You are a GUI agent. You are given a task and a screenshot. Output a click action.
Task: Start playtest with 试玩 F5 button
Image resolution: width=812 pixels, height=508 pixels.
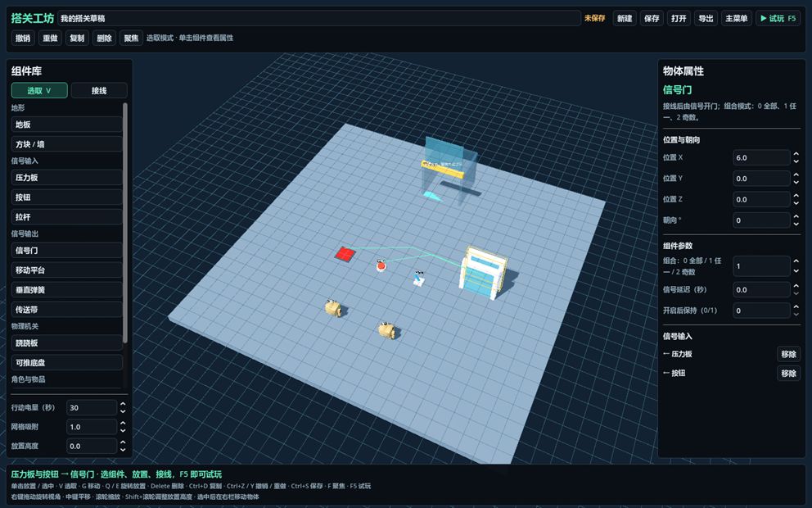(x=778, y=18)
